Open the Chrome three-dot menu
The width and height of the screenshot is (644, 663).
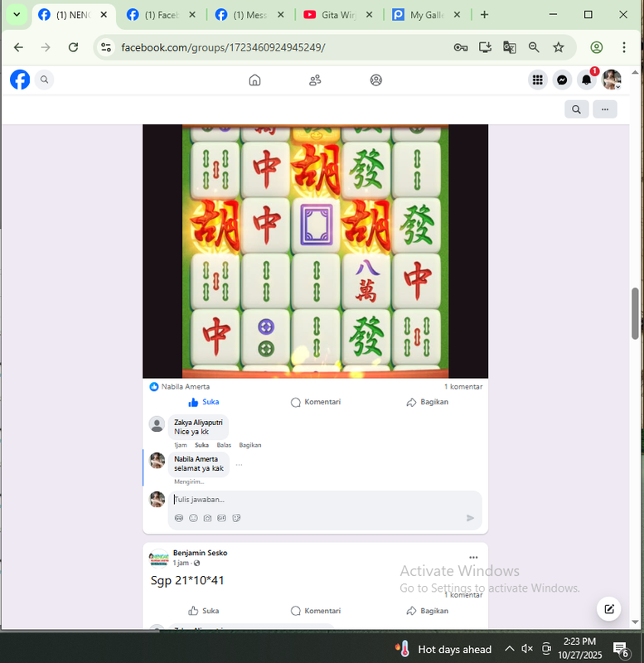coord(624,47)
